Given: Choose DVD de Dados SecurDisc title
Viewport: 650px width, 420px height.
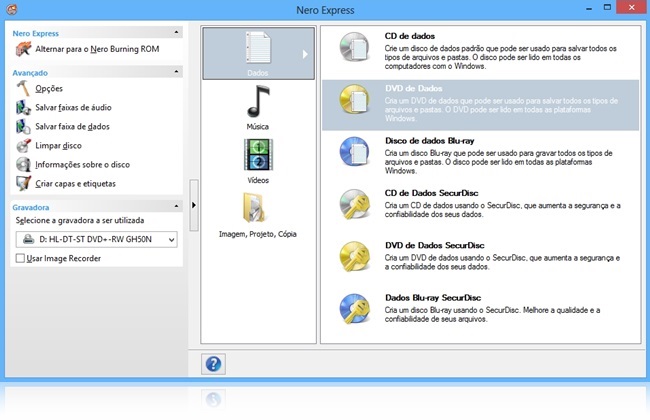Looking at the screenshot, I should coord(434,245).
